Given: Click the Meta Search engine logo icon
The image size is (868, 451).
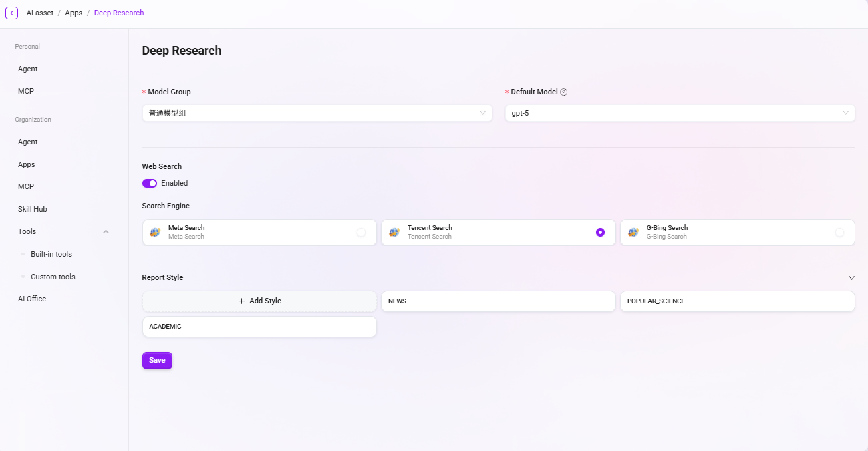Looking at the screenshot, I should tap(155, 232).
